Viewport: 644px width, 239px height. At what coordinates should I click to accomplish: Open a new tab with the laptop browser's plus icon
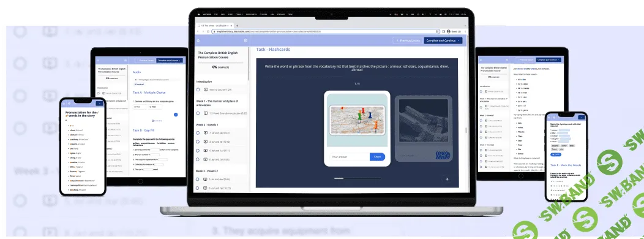click(x=237, y=26)
